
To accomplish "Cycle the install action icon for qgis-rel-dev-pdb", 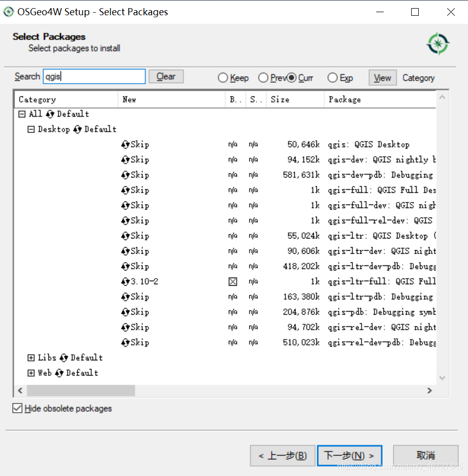I will 125,343.
